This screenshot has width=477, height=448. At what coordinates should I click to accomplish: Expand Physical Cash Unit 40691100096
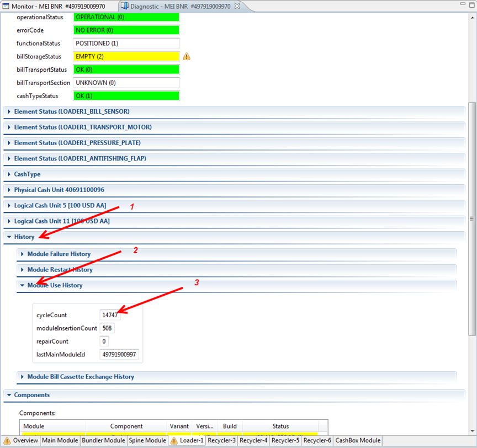point(9,190)
